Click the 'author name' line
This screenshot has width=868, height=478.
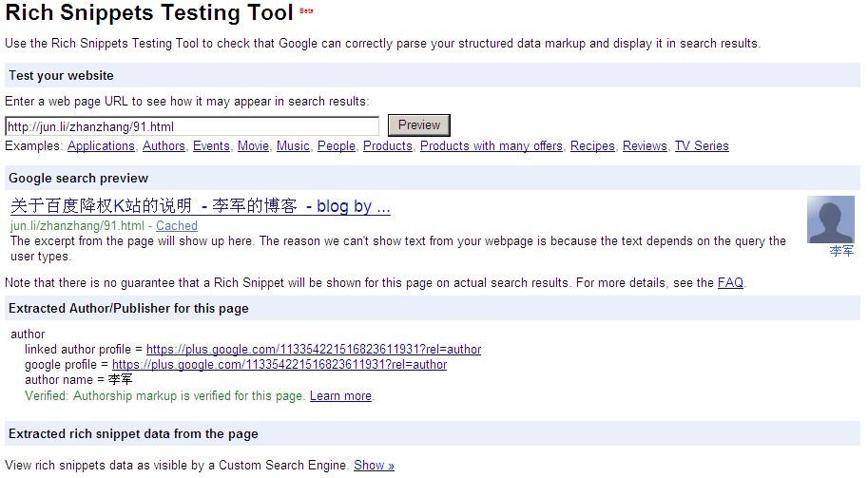tap(79, 380)
